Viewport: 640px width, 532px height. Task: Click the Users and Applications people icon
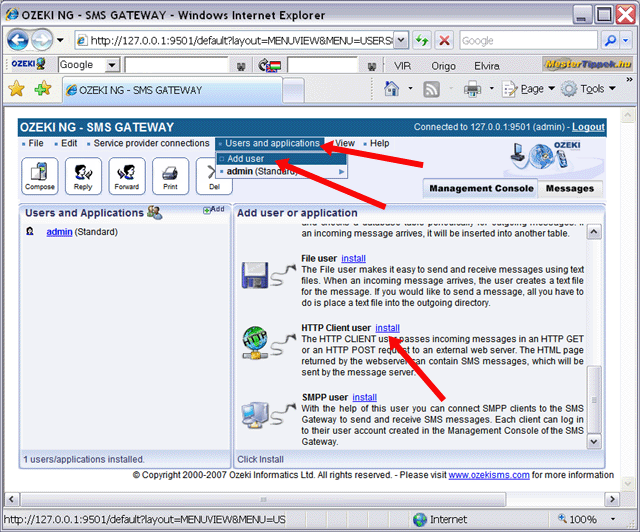(154, 212)
